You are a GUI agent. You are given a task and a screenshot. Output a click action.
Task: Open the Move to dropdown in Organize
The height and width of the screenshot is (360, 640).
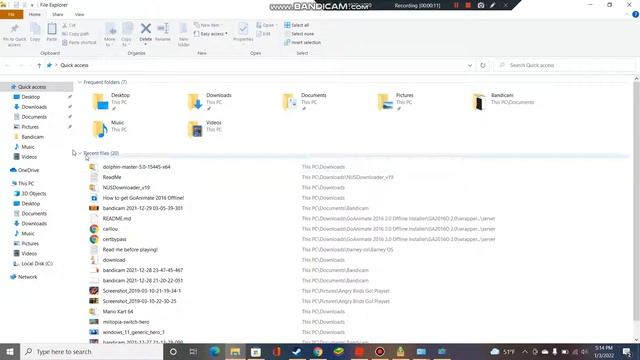point(110,35)
